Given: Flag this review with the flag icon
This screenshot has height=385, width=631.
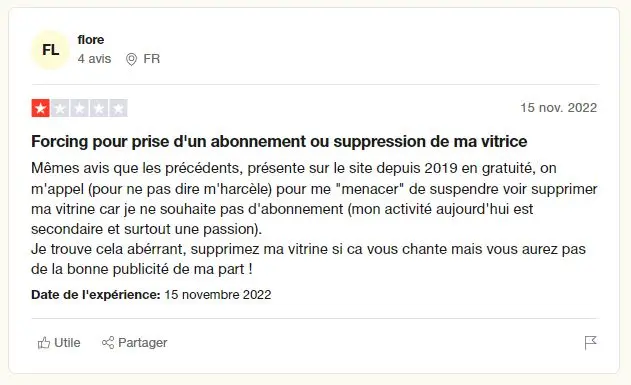Looking at the screenshot, I should tap(590, 343).
